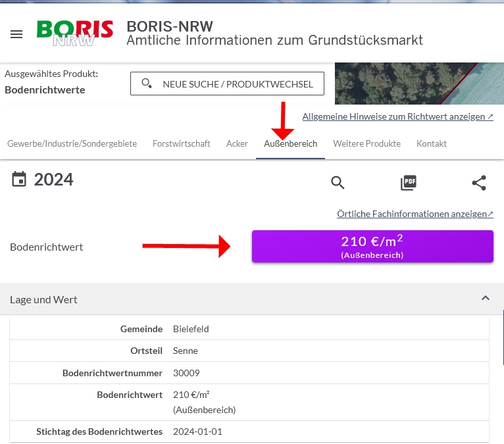Open Örtliche Fachinformationen anzeigen link
The image size is (504, 444).
point(415,214)
